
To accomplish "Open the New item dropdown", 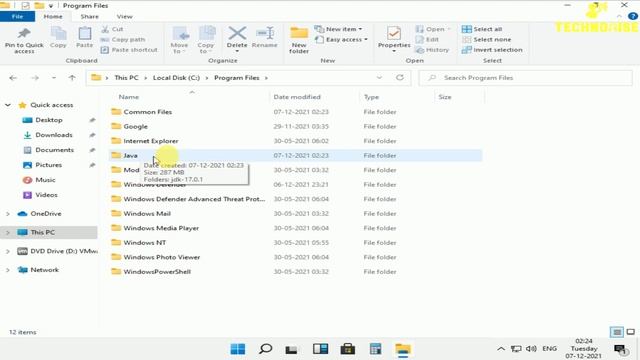I will 338,29.
